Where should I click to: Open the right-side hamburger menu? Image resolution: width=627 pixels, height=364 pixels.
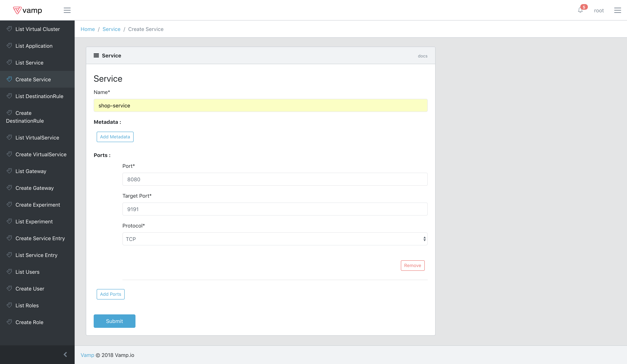(617, 10)
